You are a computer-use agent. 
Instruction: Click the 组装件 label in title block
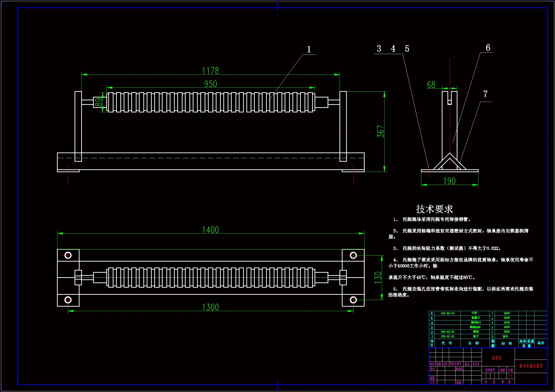497,358
